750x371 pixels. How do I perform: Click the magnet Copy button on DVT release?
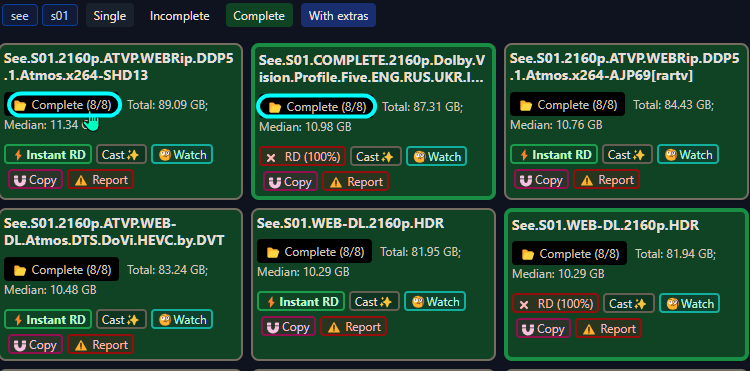pyautogui.click(x=35, y=345)
